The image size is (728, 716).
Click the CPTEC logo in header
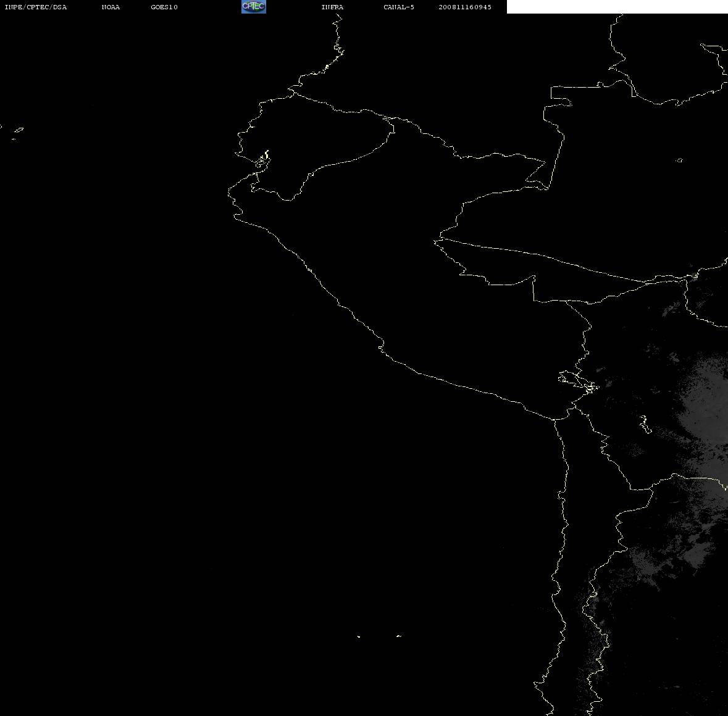point(254,7)
